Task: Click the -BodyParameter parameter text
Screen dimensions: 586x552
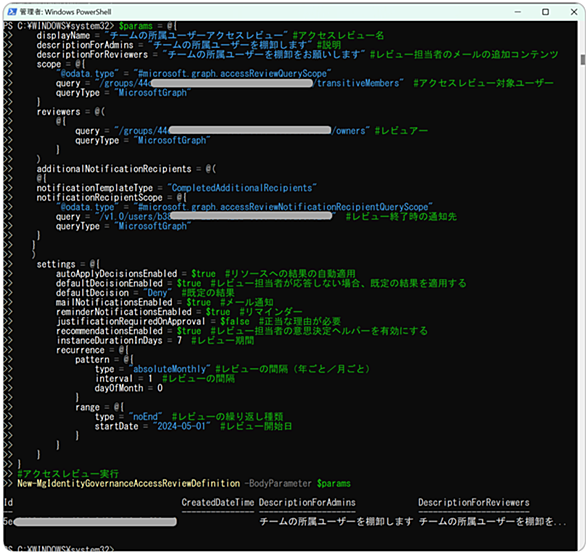Action: [x=278, y=483]
